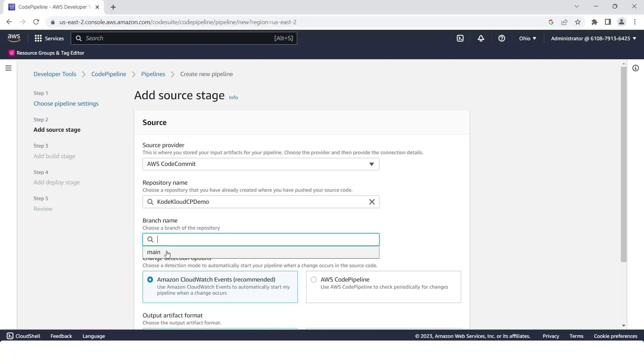644x362 pixels.
Task: Open the hamburger side navigation menu
Action: pyautogui.click(x=8, y=68)
